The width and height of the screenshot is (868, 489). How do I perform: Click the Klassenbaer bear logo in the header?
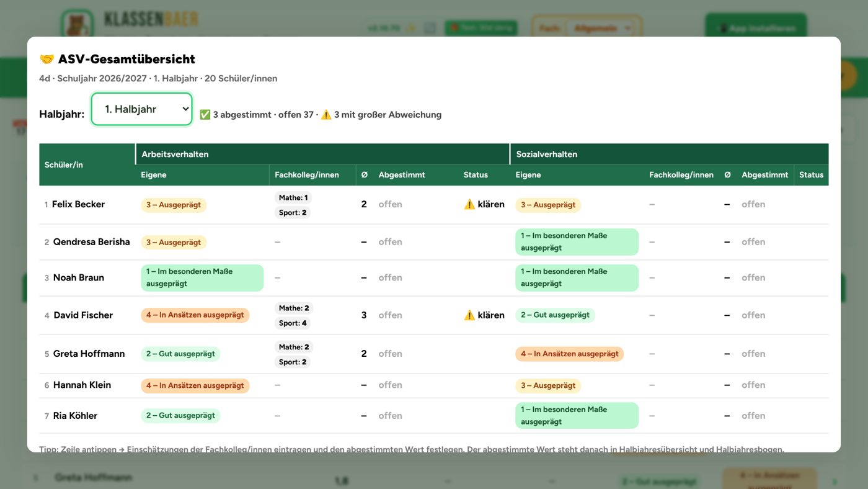click(77, 26)
